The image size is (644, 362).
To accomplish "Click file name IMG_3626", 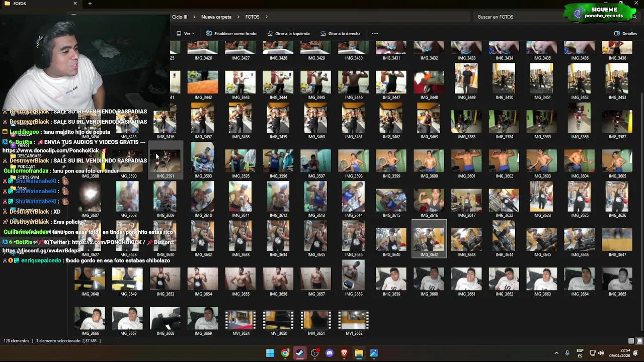I will (617, 216).
